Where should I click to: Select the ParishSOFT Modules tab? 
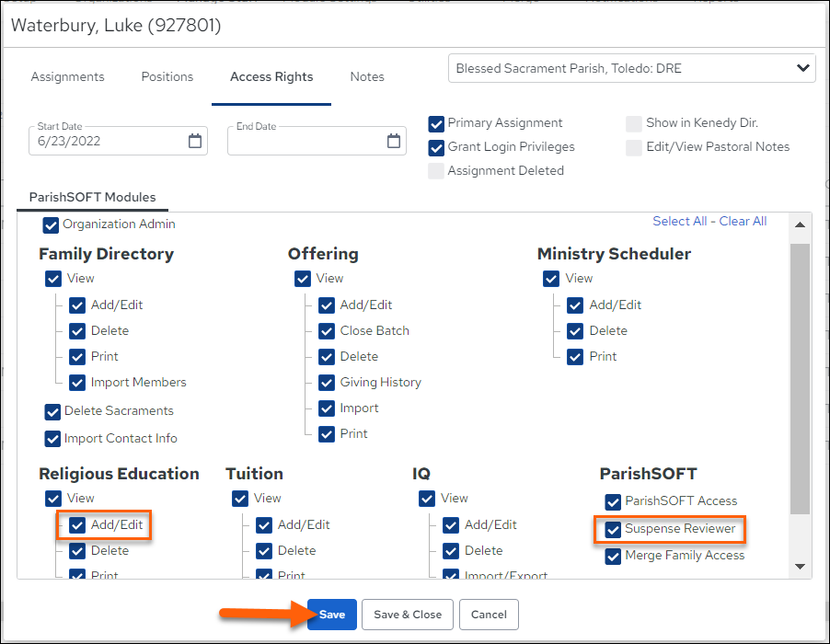point(93,197)
